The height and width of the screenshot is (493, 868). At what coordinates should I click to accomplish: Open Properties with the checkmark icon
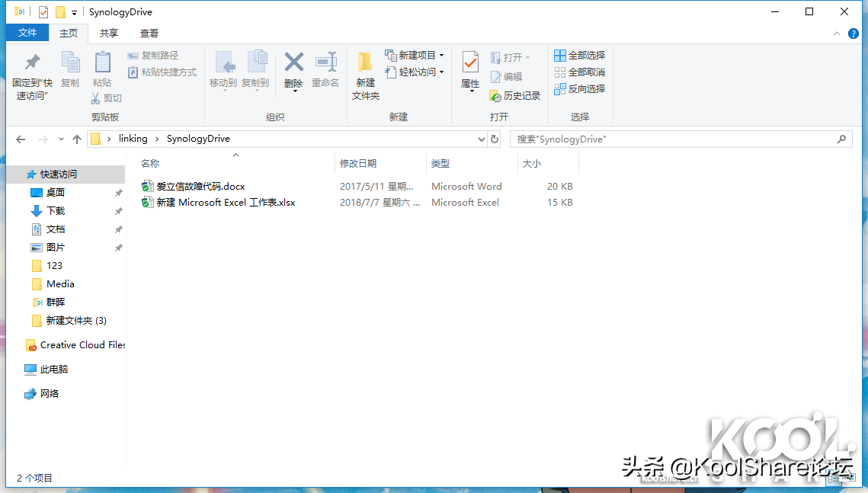tap(470, 63)
